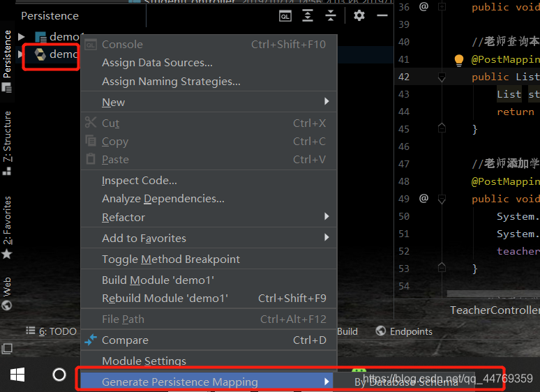
Task: Click the Expand All icon in Persistence toolbar
Action: pyautogui.click(x=308, y=15)
